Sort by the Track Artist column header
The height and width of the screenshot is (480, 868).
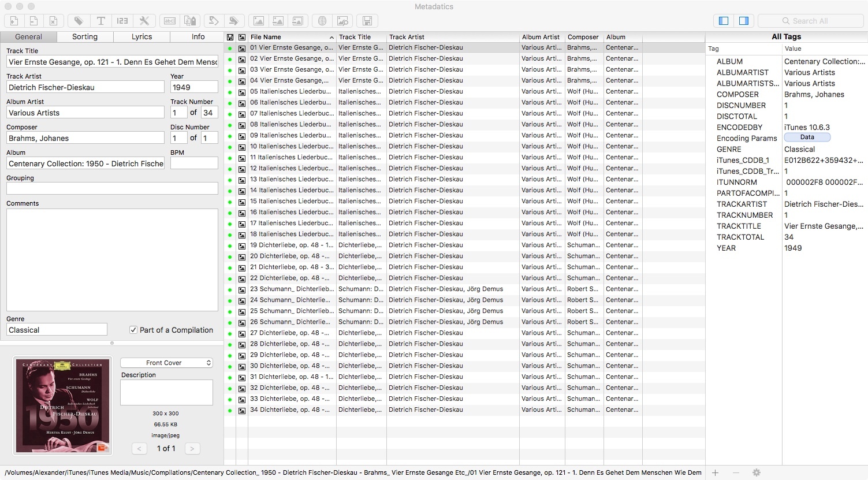(x=453, y=37)
